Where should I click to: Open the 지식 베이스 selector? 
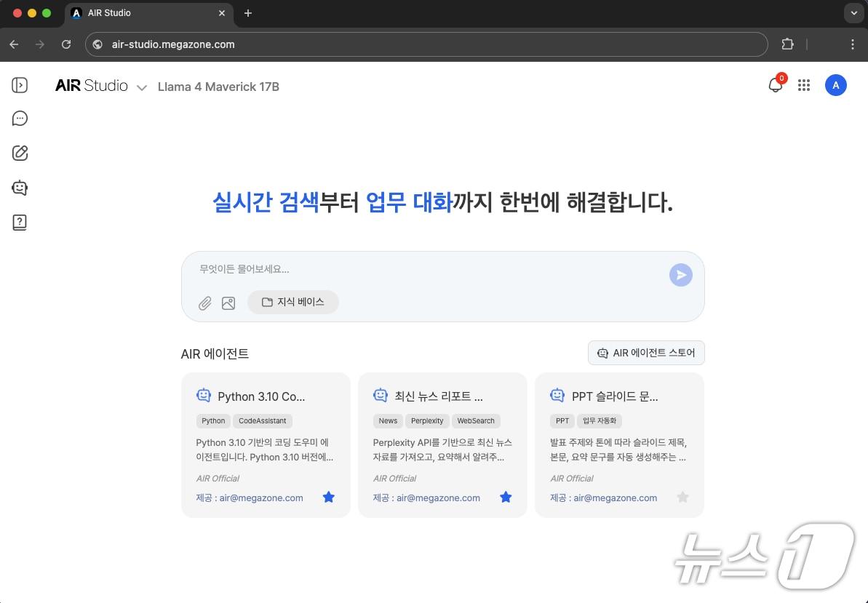tap(293, 302)
